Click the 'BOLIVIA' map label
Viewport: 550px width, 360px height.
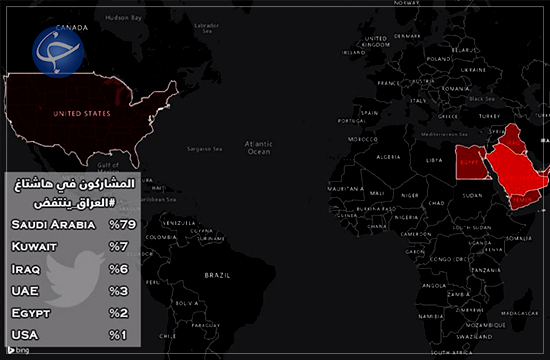(187, 303)
